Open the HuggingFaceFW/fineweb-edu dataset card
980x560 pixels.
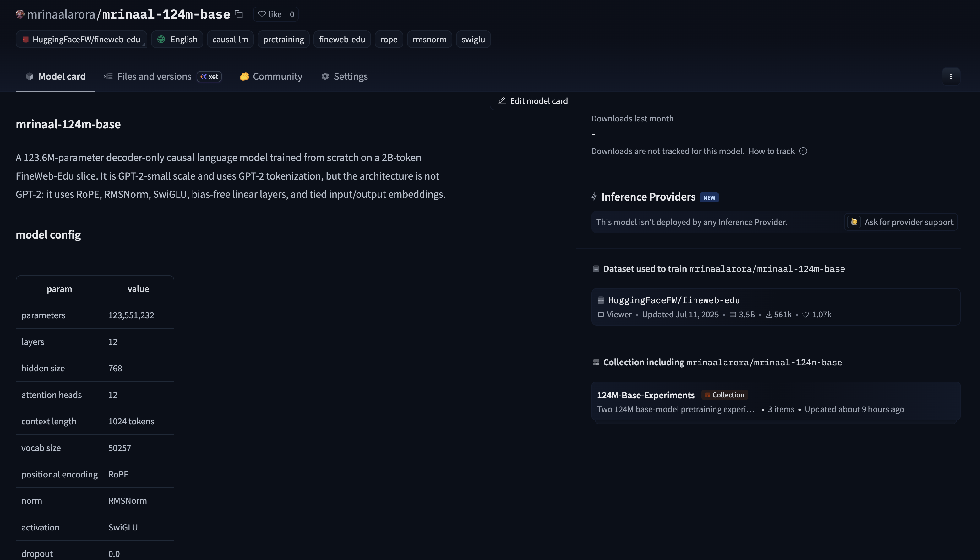tap(775, 307)
